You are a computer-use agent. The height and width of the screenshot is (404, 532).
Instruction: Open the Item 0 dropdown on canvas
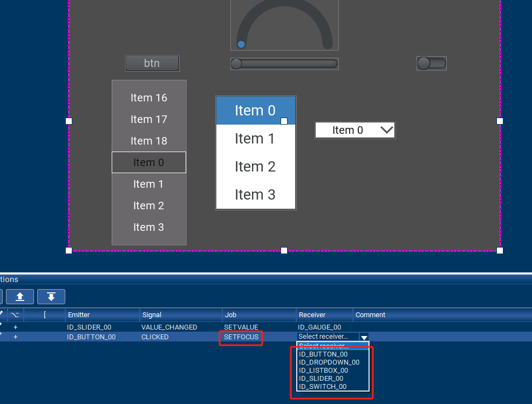coord(355,130)
